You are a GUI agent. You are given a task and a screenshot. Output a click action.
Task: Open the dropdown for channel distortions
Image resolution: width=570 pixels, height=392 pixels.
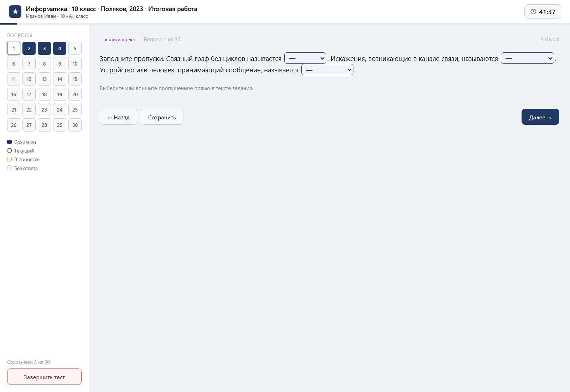pyautogui.click(x=528, y=58)
